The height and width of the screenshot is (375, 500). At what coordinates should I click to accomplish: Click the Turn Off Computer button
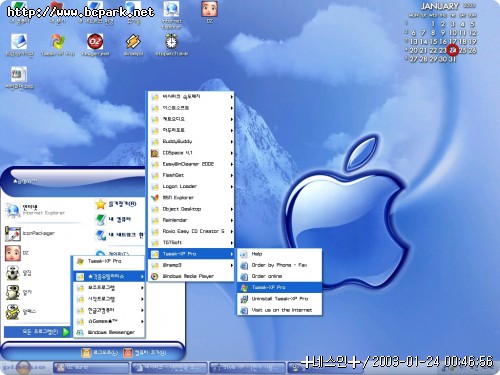pyautogui.click(x=145, y=353)
